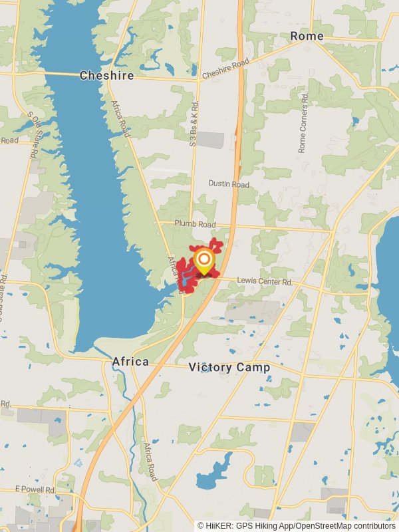Open the HiiKER GPS Hiking App attribution link
This screenshot has height=532, width=399.
[x=245, y=526]
